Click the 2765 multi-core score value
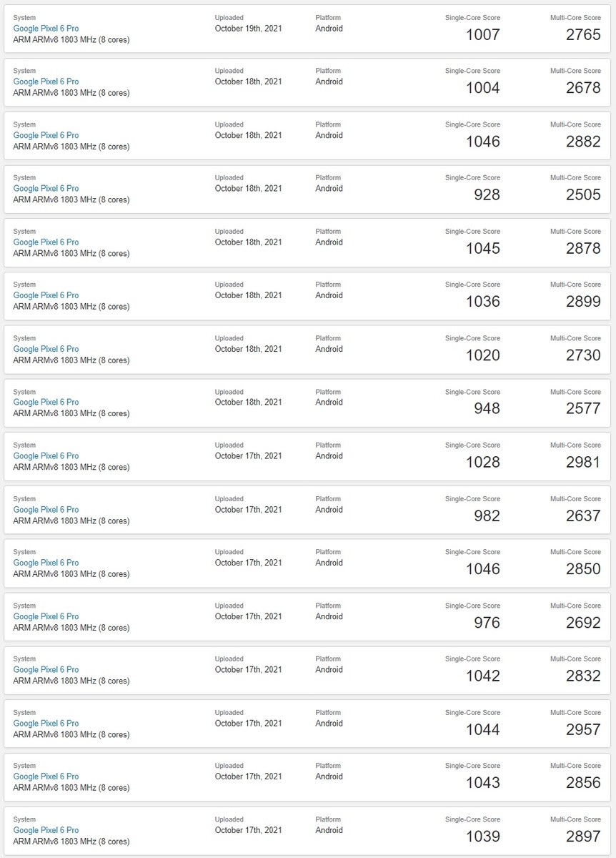This screenshot has height=858, width=616. [x=583, y=34]
